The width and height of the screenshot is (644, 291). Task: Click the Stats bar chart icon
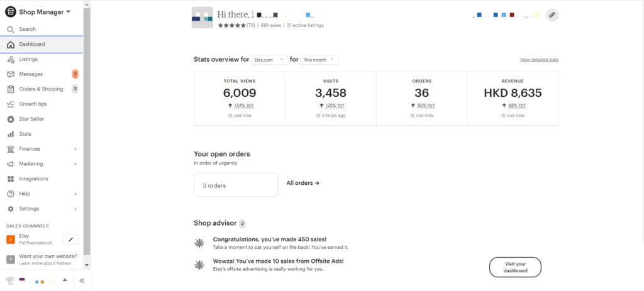[11, 135]
